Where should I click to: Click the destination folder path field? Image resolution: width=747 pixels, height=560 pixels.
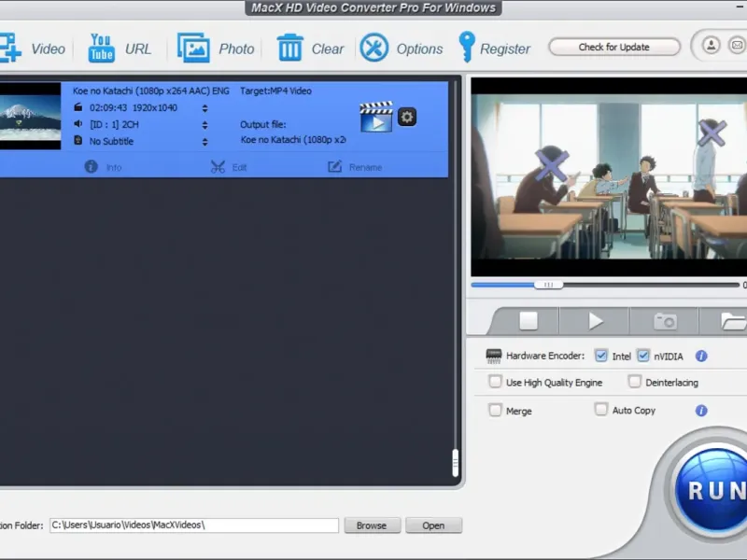[194, 525]
